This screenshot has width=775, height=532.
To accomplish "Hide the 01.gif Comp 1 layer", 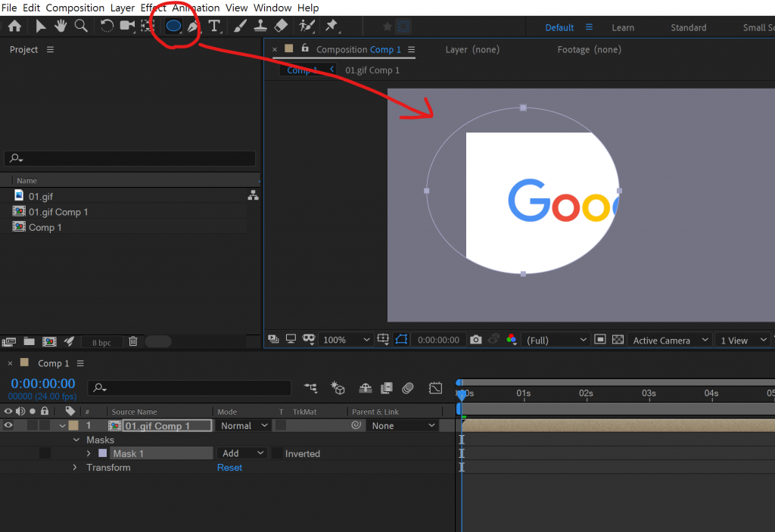I will tap(8, 425).
